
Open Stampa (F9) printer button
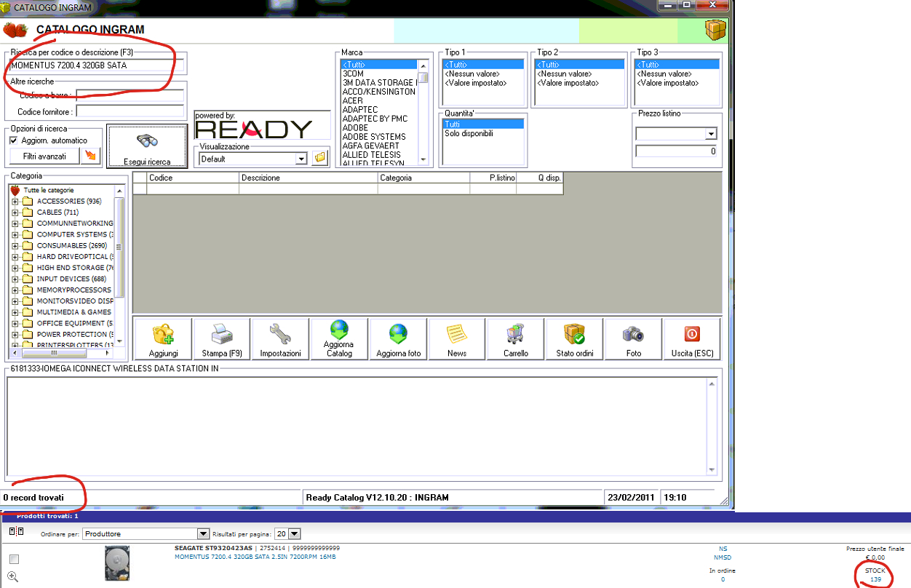(222, 339)
